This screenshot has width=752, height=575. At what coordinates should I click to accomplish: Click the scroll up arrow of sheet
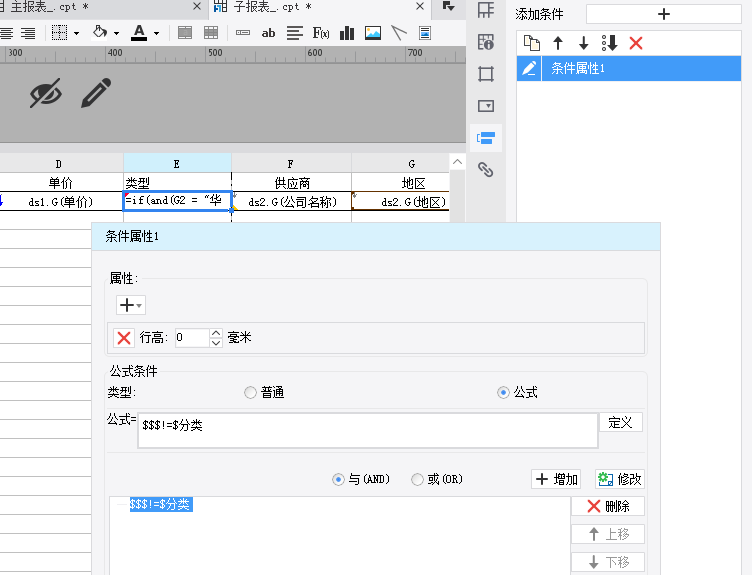pyautogui.click(x=458, y=162)
